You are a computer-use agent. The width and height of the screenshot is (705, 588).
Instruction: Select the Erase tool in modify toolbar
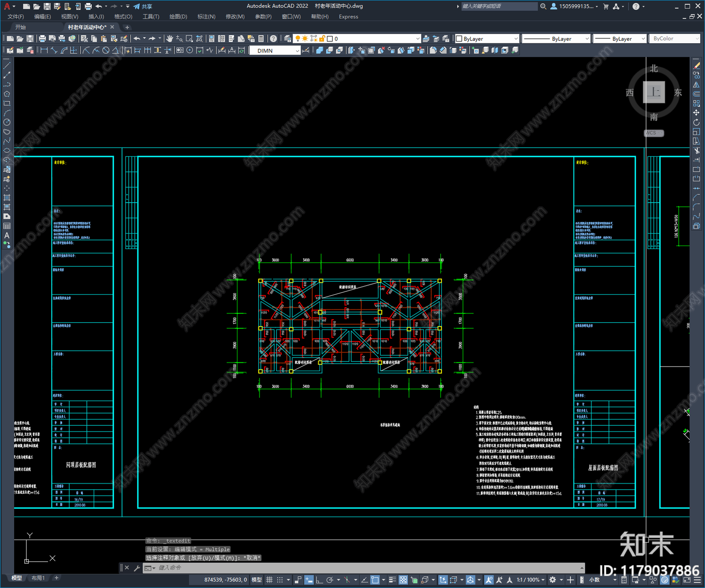click(x=696, y=66)
